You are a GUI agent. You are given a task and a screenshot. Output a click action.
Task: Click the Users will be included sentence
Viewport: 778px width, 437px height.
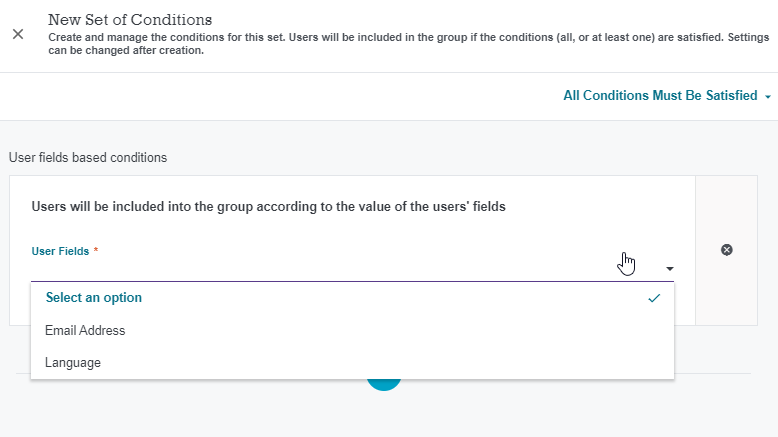tap(268, 206)
